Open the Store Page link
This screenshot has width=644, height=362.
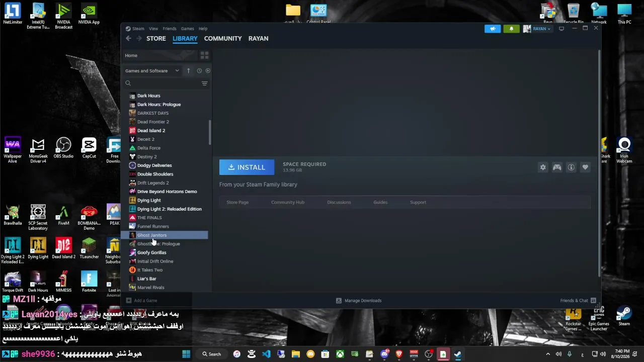237,202
